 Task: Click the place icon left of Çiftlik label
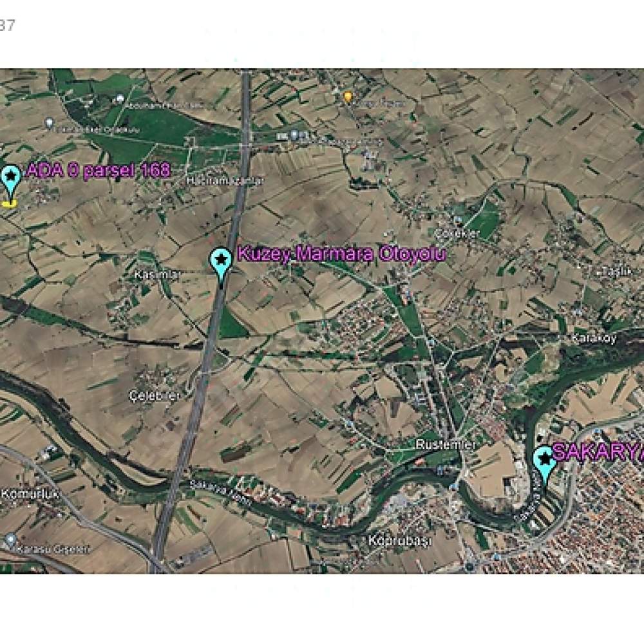[50, 123]
